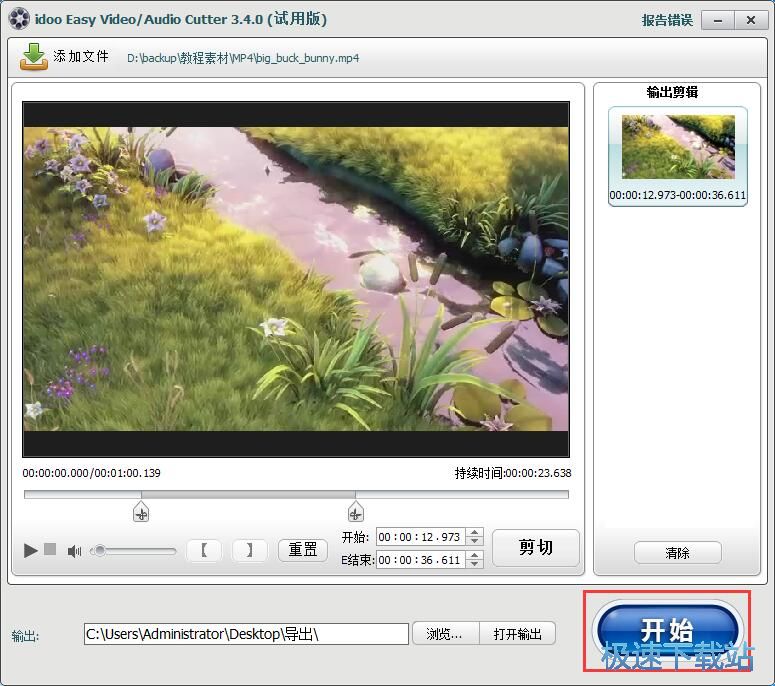Image resolution: width=775 pixels, height=686 pixels.
Task: Decrease the 开始 start time stepper
Action: pos(474,541)
